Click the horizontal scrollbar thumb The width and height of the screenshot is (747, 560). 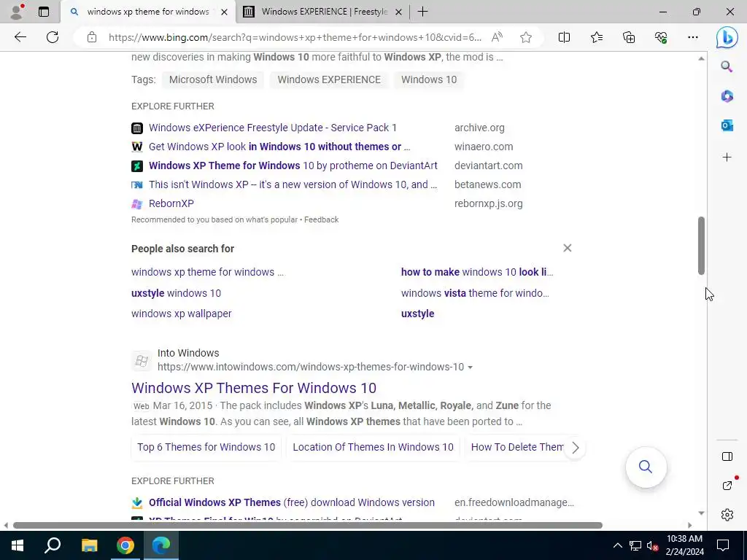point(307,525)
